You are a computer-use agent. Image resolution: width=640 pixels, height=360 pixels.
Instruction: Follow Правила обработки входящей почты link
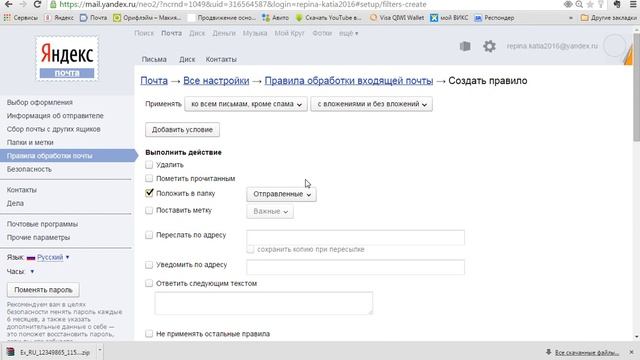349,81
